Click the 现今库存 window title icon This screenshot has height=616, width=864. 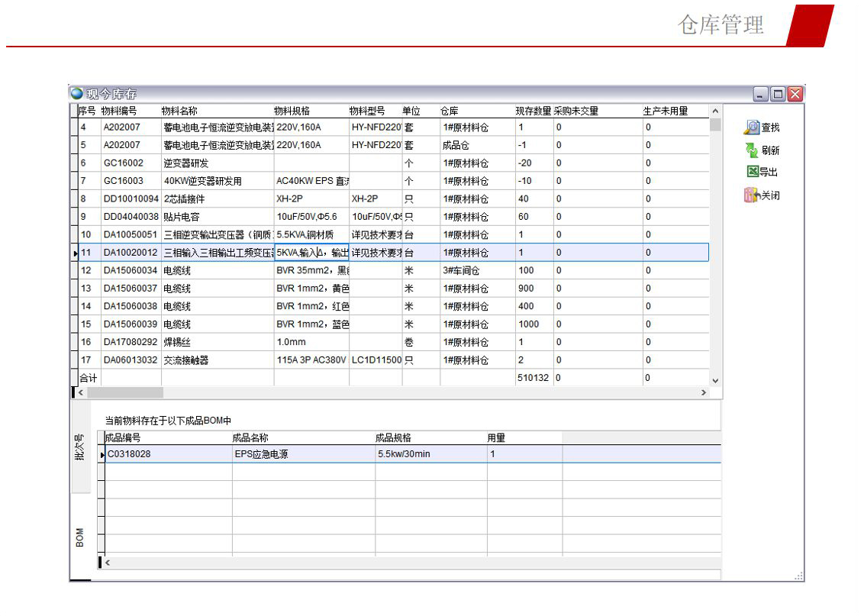[x=77, y=94]
